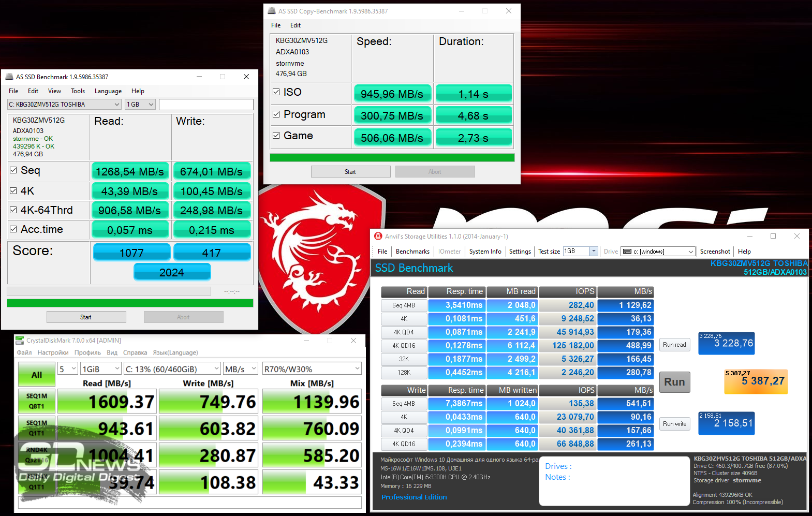This screenshot has height=516, width=812.
Task: Open the System Info menu in Anvil
Action: click(x=485, y=252)
